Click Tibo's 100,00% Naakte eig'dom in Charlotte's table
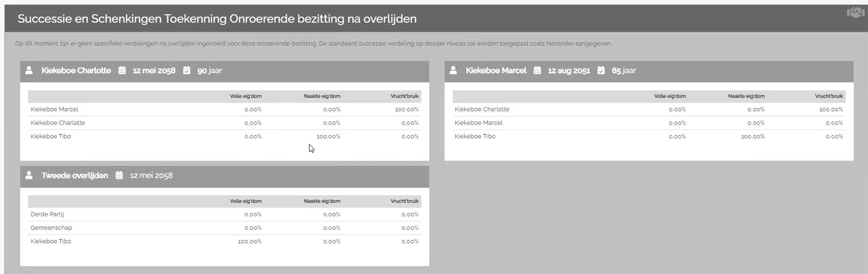The width and height of the screenshot is (868, 274). pos(328,136)
